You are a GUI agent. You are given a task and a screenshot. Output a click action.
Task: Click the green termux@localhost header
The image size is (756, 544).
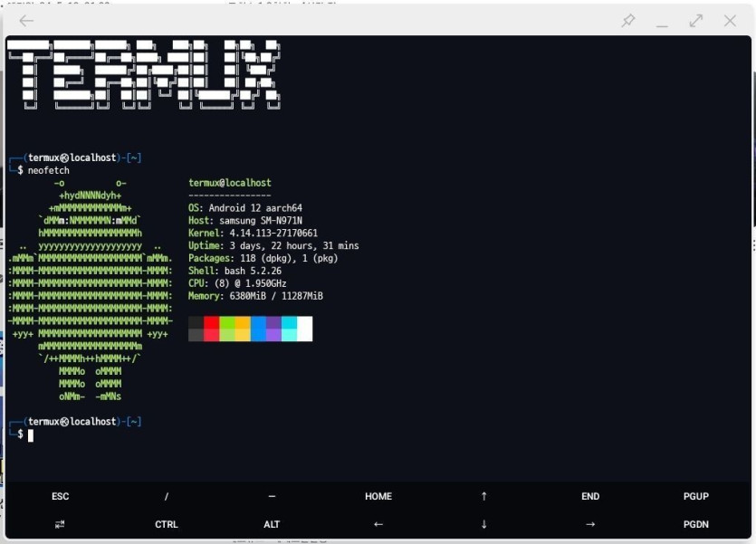click(230, 183)
